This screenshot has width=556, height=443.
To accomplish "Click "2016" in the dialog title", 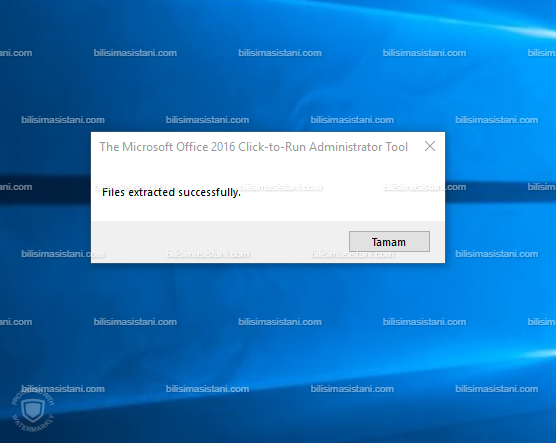I will click(223, 147).
